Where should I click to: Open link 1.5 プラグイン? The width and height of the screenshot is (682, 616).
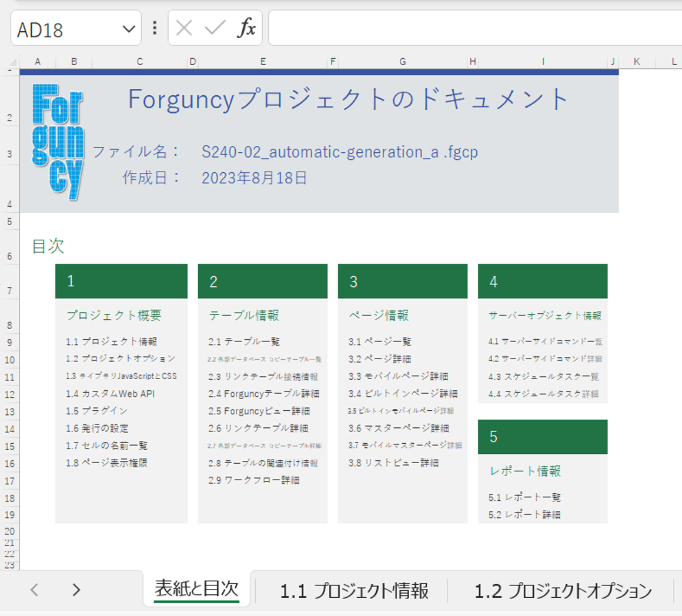(96, 411)
